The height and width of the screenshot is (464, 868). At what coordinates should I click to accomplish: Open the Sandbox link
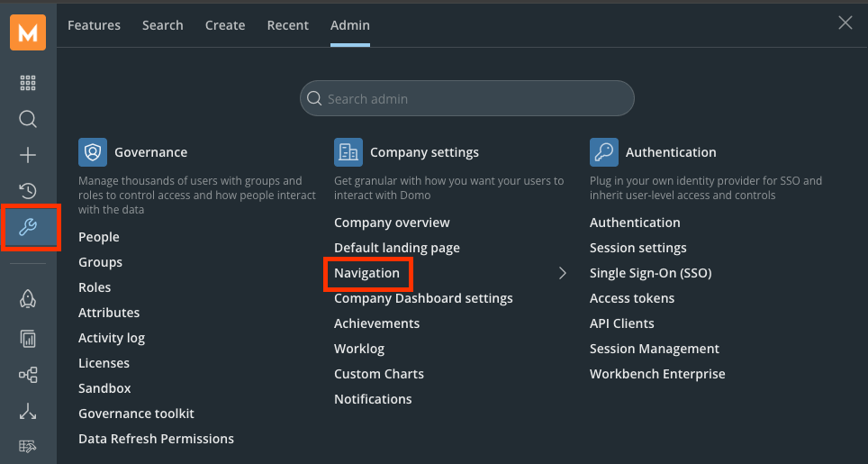(104, 388)
